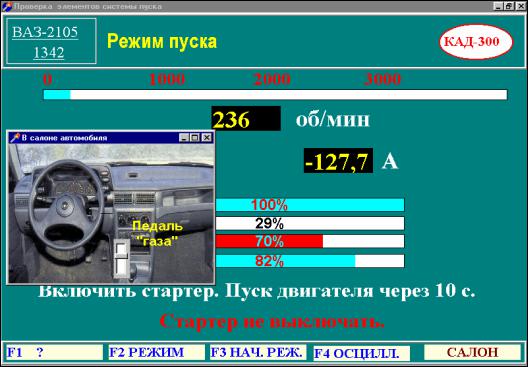Screen dimensions: 528x367
Task: Click the Стартер не выключать warning text
Action: tap(272, 322)
